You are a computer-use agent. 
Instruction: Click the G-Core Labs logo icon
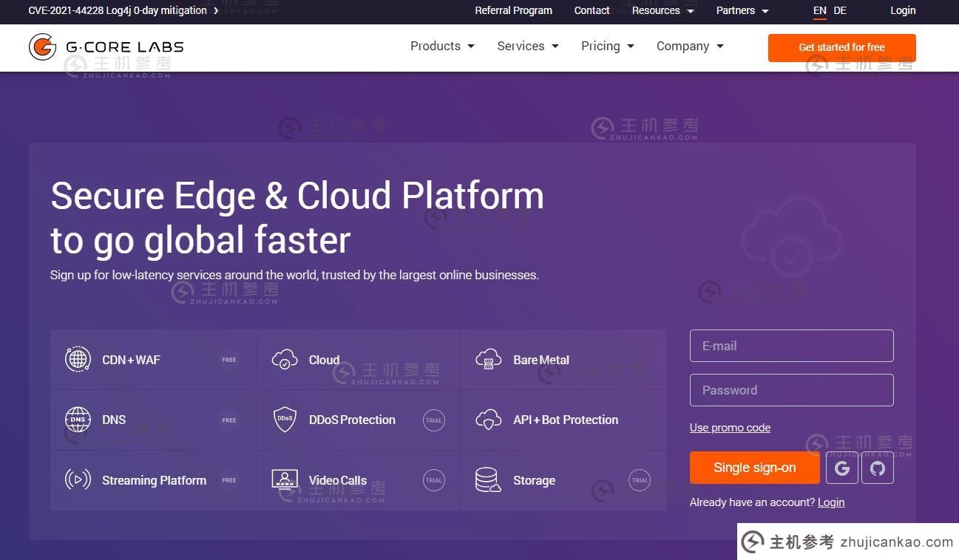(43, 47)
